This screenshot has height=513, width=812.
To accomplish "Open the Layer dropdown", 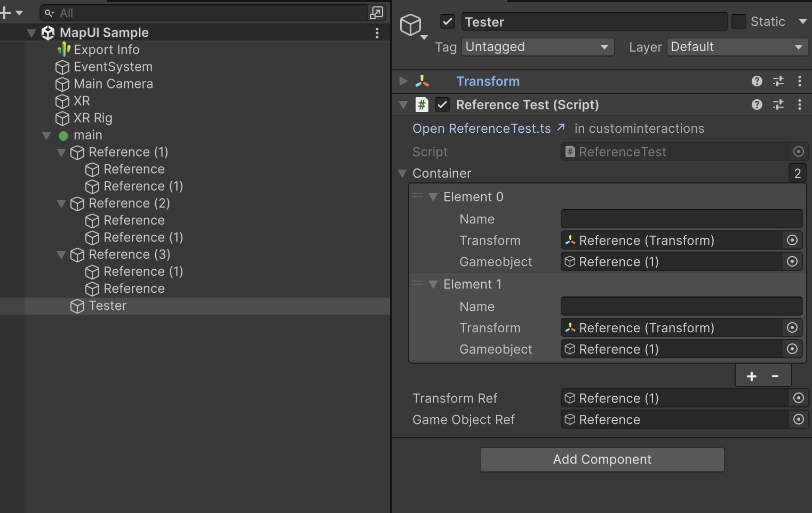I will (x=737, y=47).
